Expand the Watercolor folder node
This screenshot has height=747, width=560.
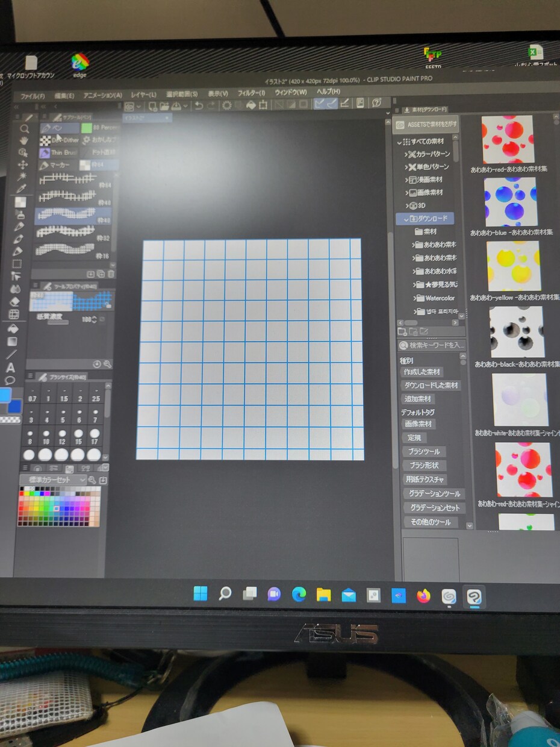coord(415,298)
